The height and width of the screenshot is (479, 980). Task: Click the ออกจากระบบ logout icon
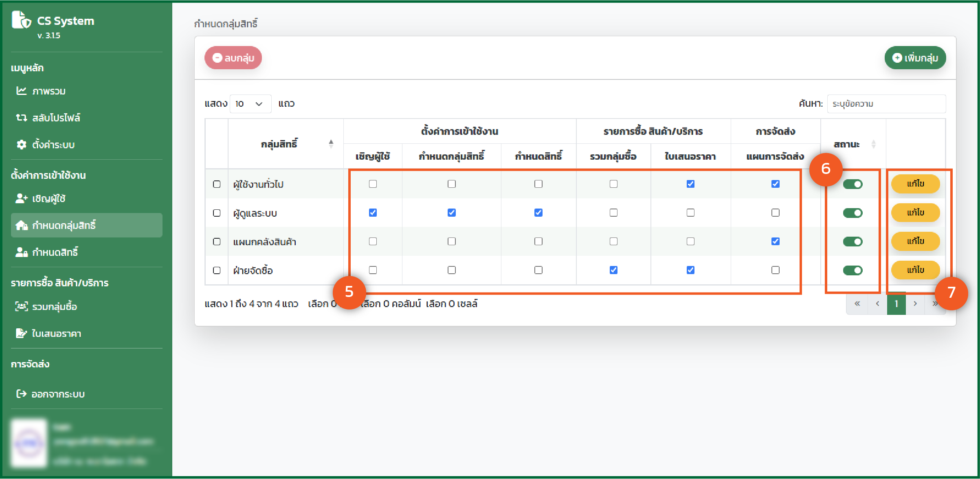click(x=22, y=394)
